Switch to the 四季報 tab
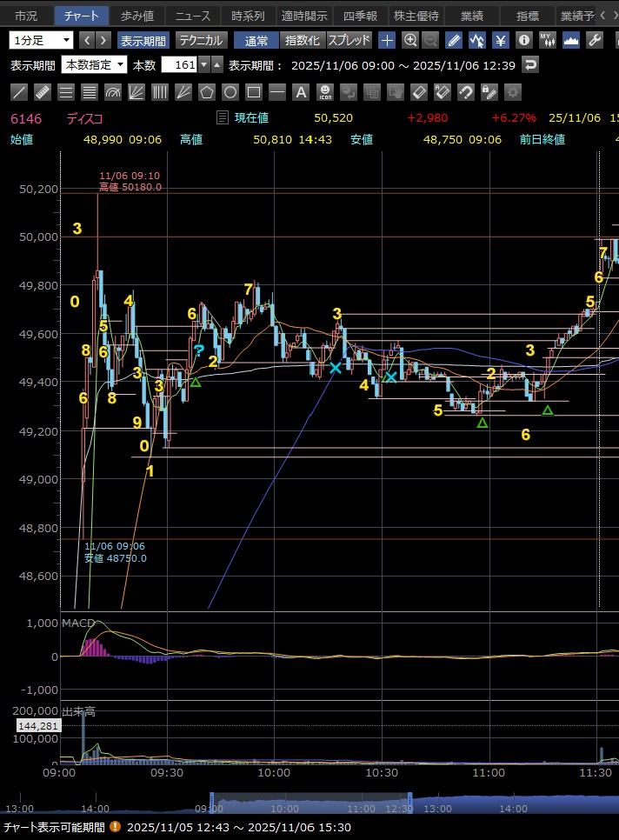This screenshot has height=840, width=619. 360,16
